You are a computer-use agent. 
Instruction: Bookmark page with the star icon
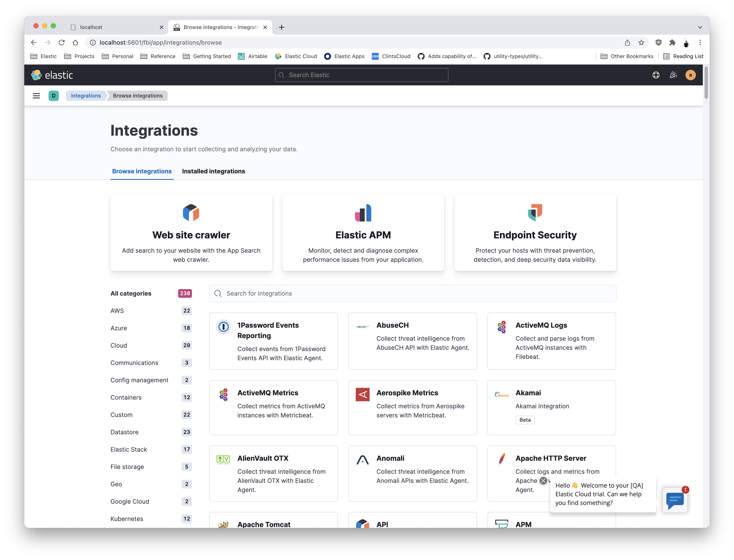(641, 42)
